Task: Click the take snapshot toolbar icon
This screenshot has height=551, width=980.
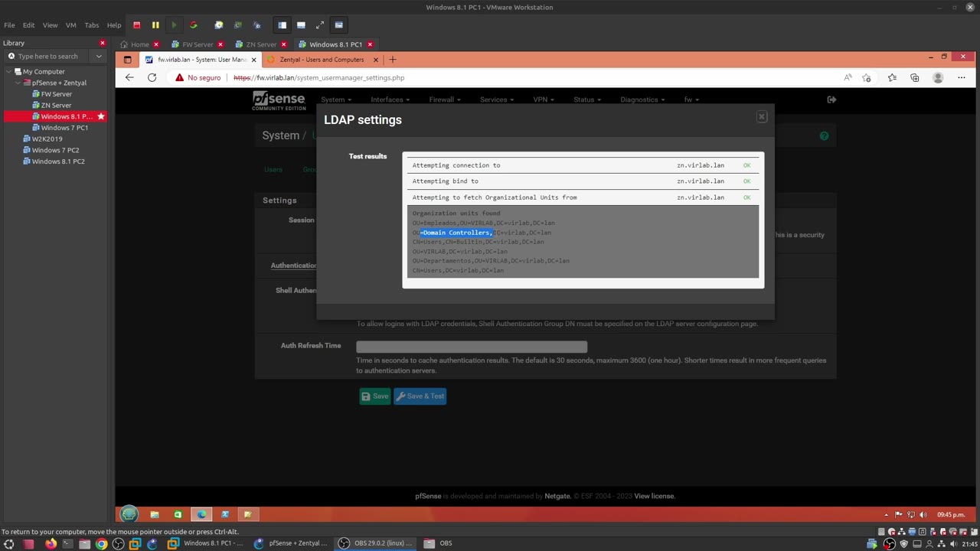Action: pyautogui.click(x=219, y=25)
